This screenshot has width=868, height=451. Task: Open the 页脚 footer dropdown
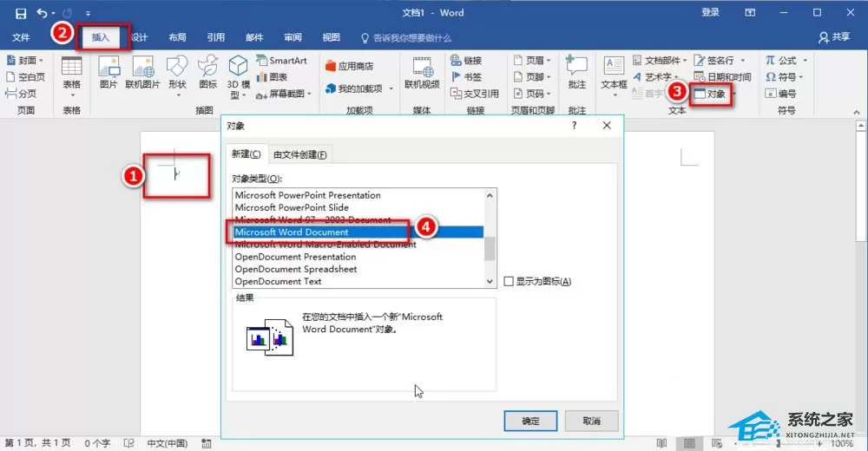532,77
